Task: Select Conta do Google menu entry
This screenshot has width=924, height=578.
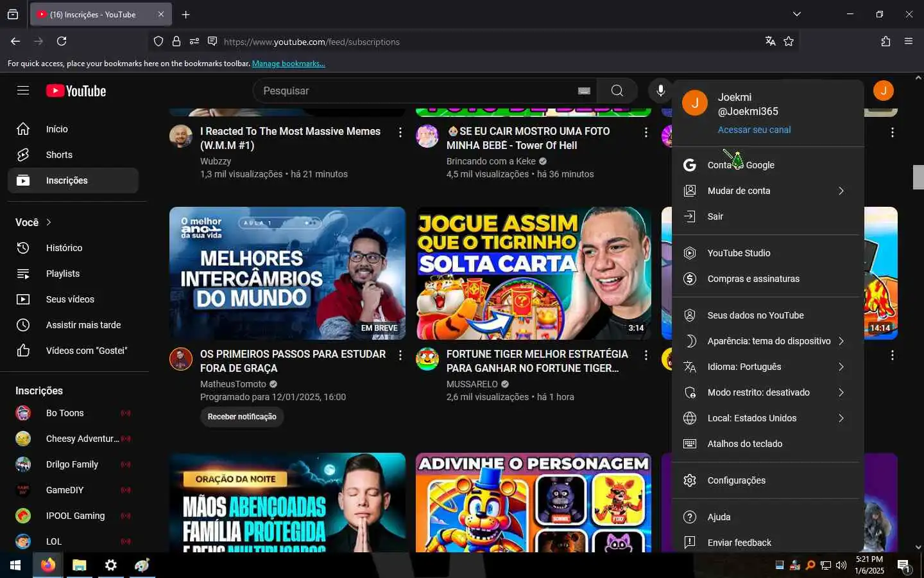Action: [765, 165]
